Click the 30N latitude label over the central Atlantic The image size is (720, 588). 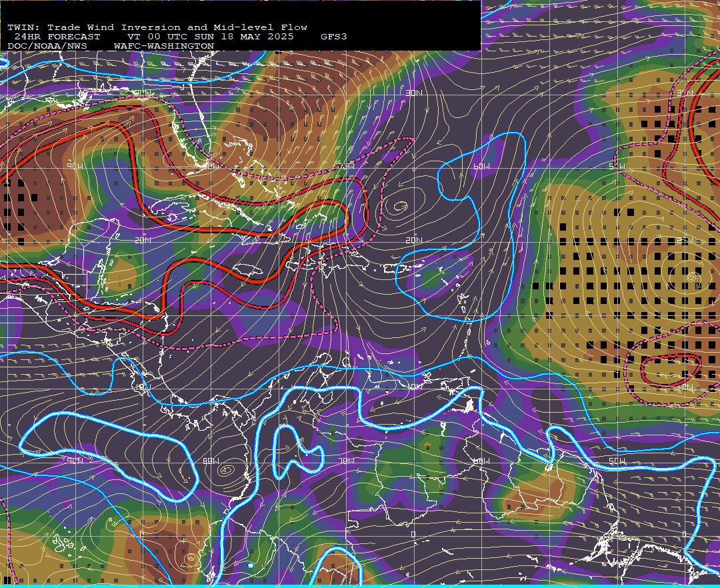coord(414,93)
